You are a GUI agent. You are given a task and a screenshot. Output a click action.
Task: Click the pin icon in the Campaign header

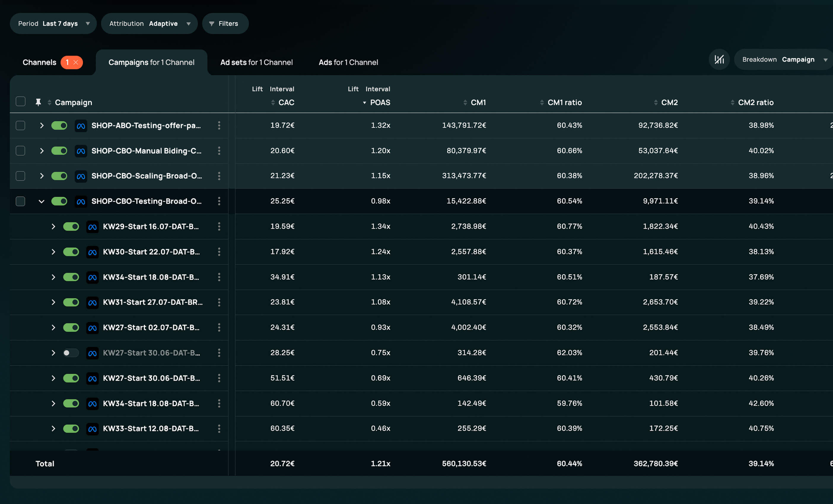pos(38,102)
